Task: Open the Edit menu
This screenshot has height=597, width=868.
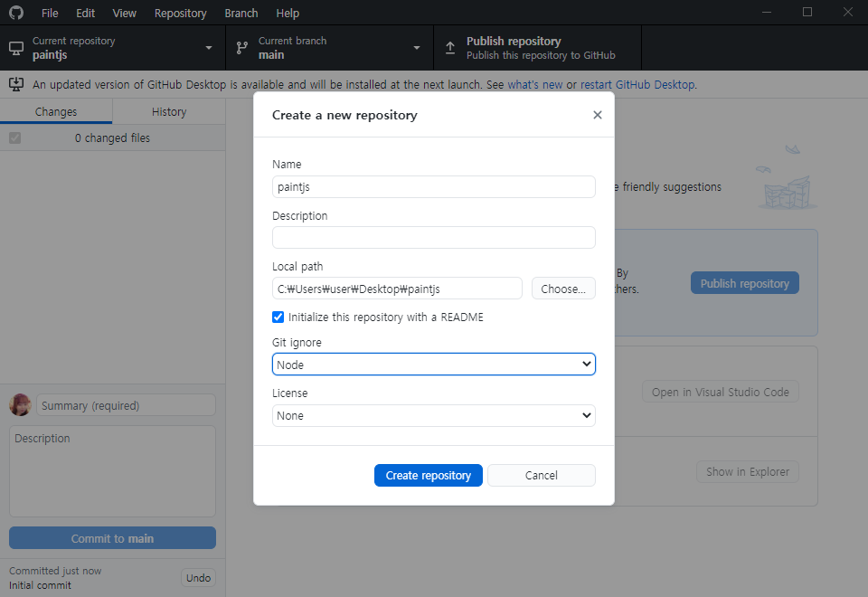Action: tap(85, 13)
